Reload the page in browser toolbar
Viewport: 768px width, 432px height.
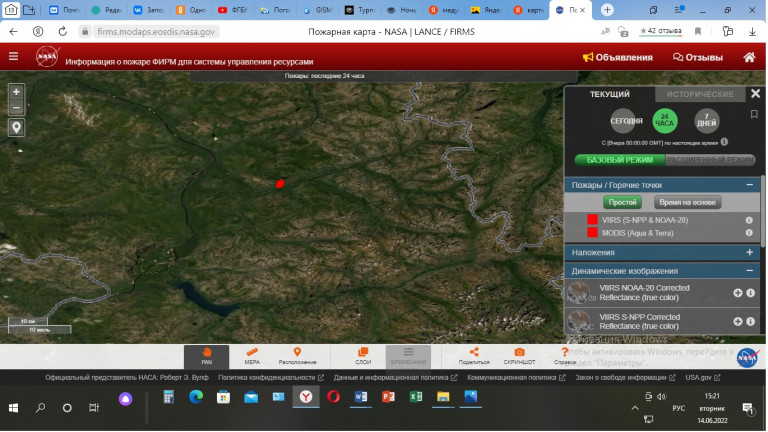tap(63, 32)
